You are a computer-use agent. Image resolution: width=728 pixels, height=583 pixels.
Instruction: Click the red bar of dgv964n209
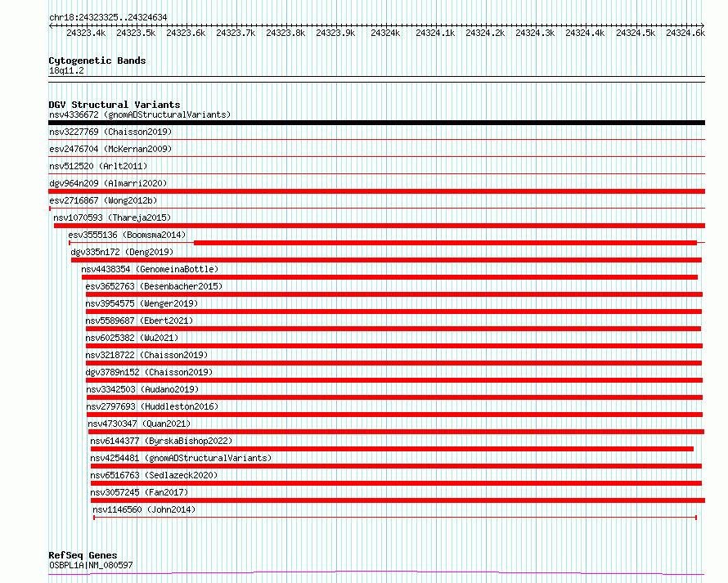(x=376, y=191)
